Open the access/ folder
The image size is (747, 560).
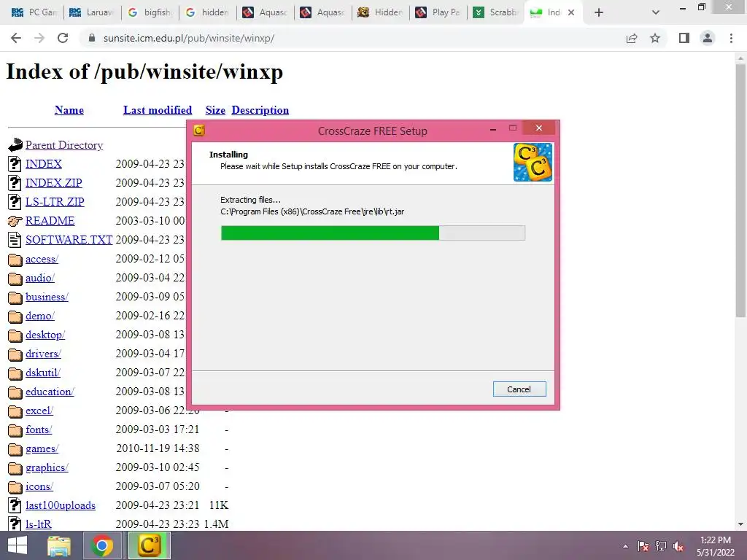tap(42, 259)
